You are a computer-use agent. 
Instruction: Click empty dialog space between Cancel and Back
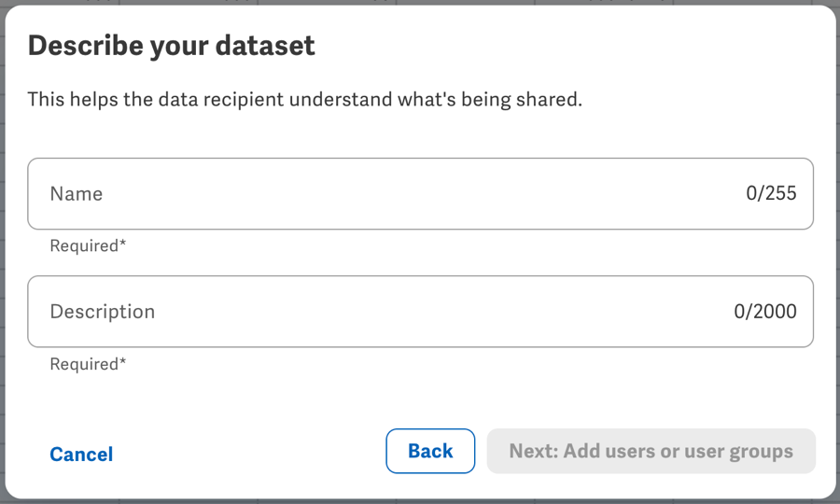tap(252, 453)
